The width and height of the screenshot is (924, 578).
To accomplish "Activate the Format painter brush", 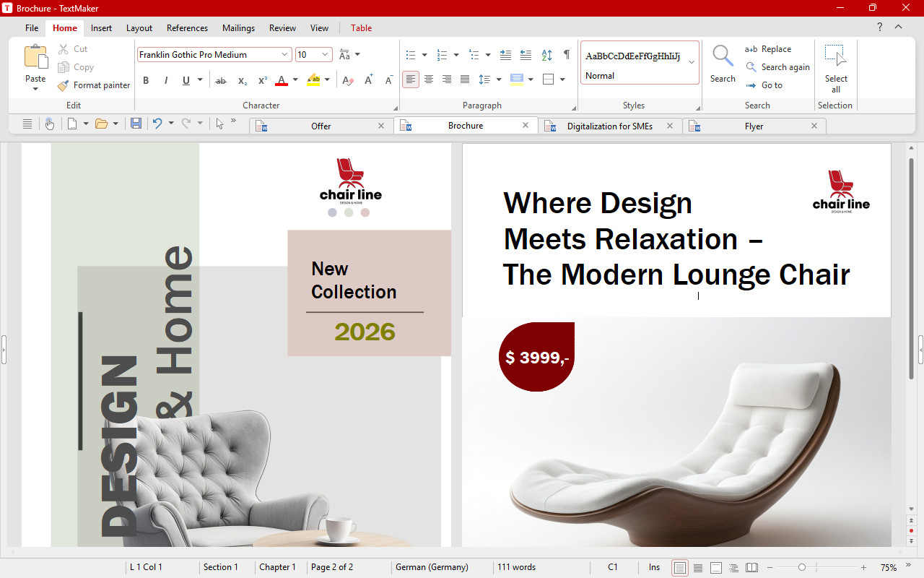I will point(94,85).
